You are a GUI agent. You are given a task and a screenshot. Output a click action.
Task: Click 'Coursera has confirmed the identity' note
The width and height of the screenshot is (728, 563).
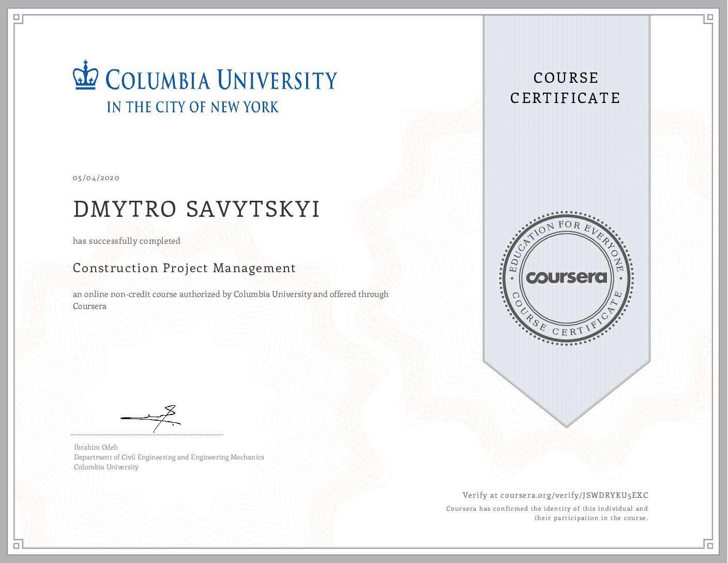547,513
